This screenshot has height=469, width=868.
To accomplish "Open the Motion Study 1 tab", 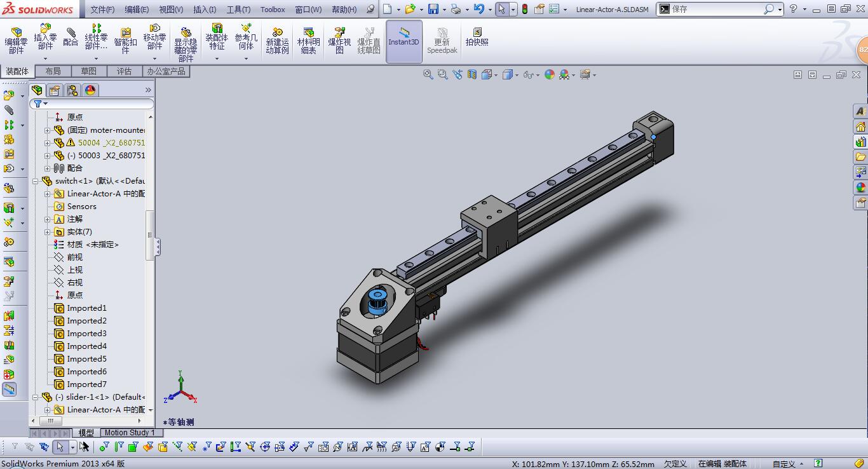I will pos(130,433).
